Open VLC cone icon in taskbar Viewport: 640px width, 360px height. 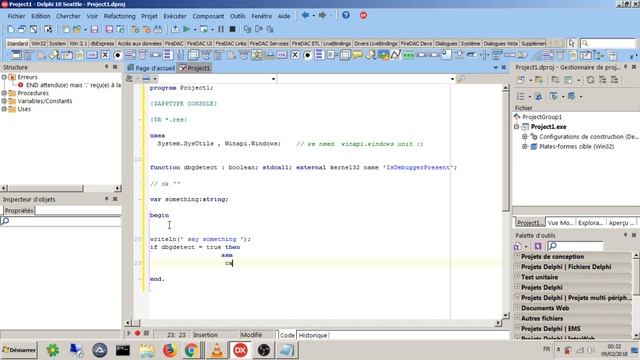coord(217,350)
